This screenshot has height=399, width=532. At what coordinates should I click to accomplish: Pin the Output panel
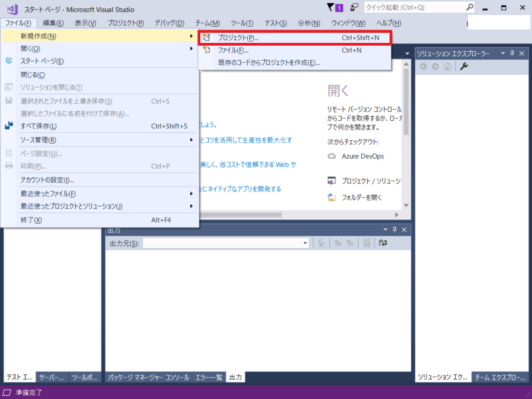395,230
